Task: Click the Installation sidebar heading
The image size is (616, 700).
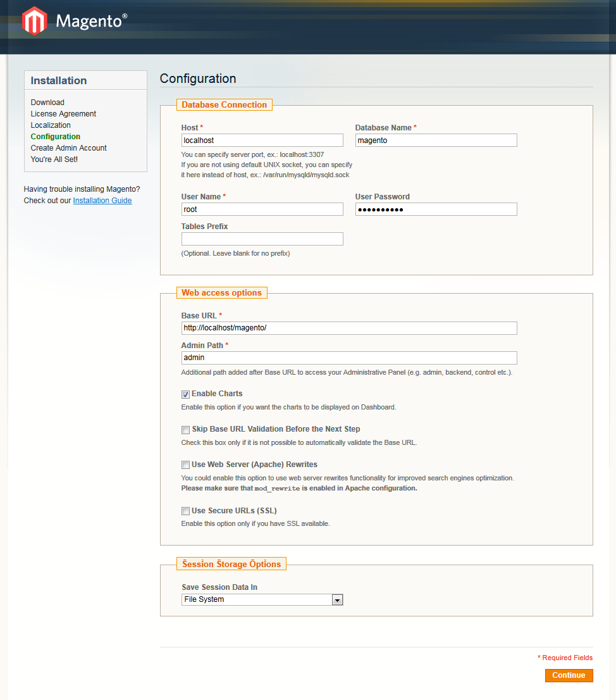Action: pos(59,80)
